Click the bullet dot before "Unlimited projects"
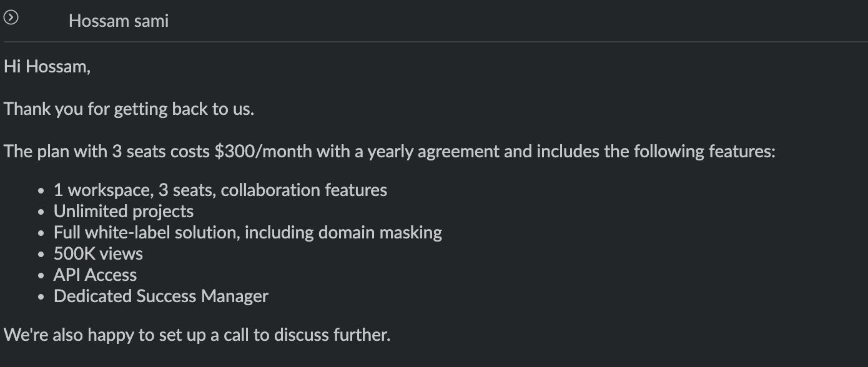This screenshot has width=868, height=367. [41, 212]
